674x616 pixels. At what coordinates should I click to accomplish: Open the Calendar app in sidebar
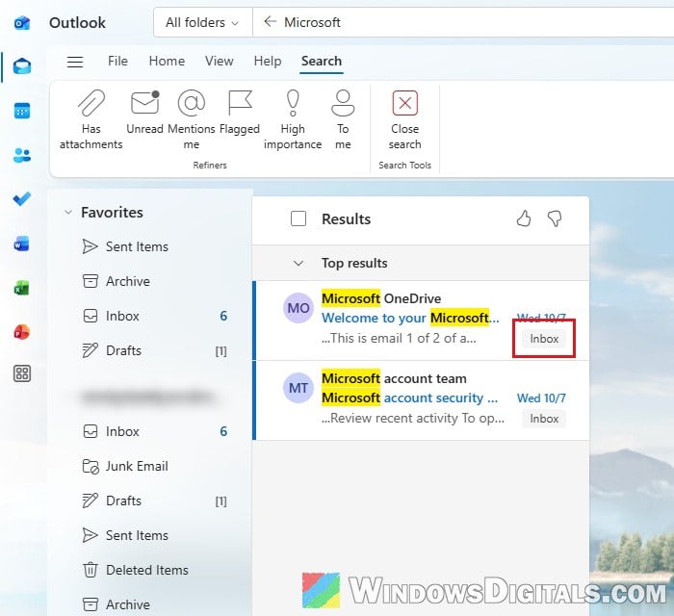(x=22, y=111)
